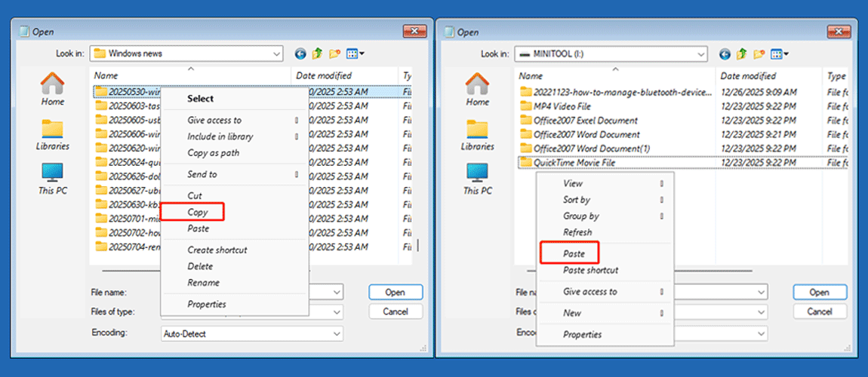The width and height of the screenshot is (868, 377).
Task: Click the Back arrow icon in right Open dialog
Action: pyautogui.click(x=725, y=54)
